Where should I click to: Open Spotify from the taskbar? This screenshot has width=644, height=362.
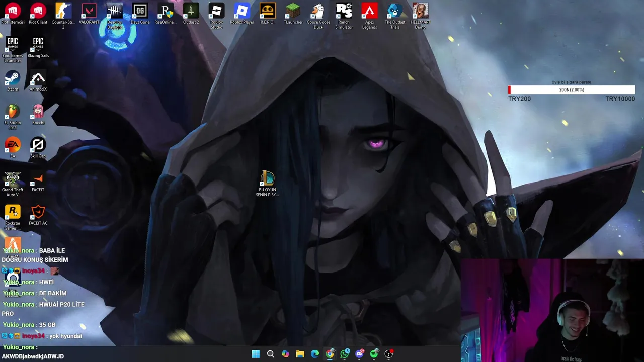pyautogui.click(x=374, y=354)
